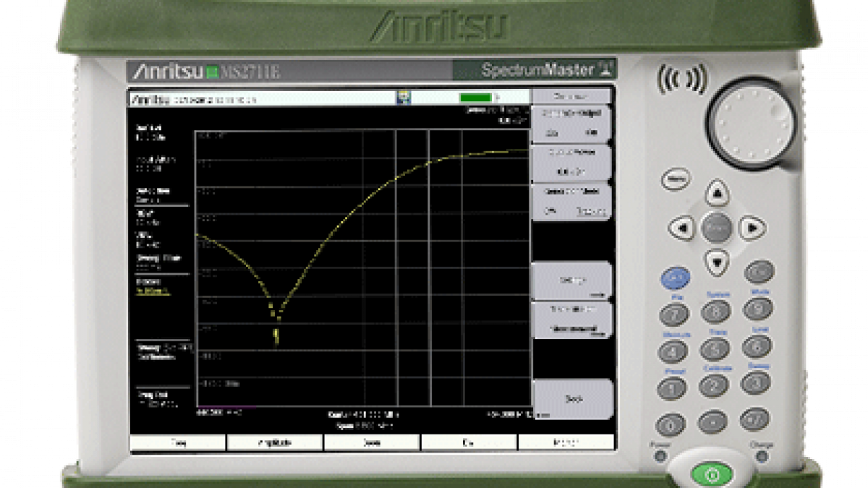Click the 2 key labeled Calibrate
The height and width of the screenshot is (488, 868).
714,385
